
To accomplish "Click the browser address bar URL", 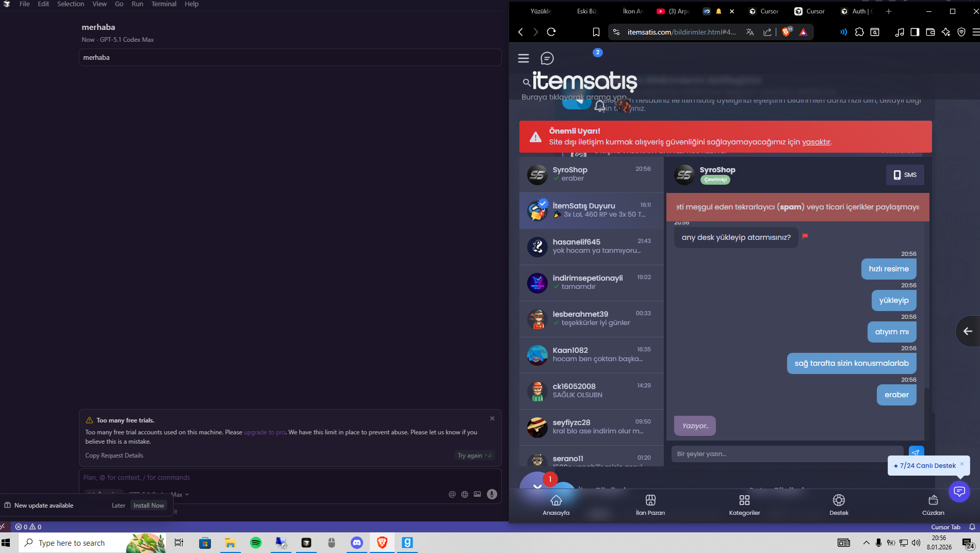I will [681, 32].
